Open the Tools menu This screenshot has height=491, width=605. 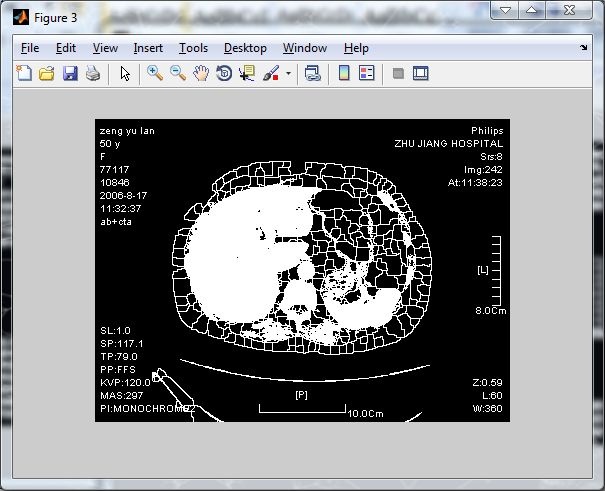point(193,48)
